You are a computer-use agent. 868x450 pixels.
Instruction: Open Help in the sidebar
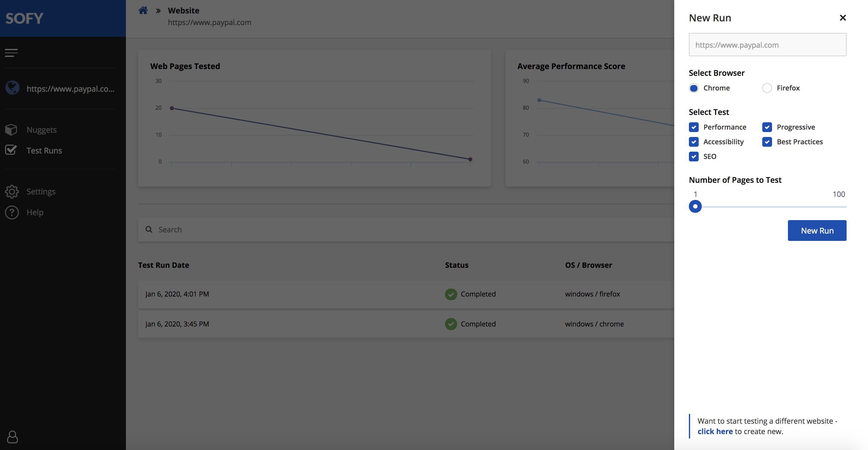pos(35,212)
